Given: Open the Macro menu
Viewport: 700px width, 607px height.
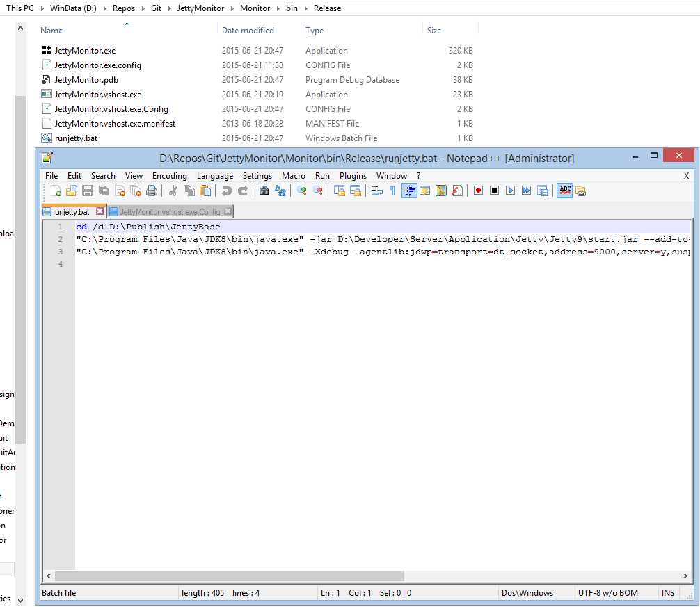Looking at the screenshot, I should [x=294, y=176].
